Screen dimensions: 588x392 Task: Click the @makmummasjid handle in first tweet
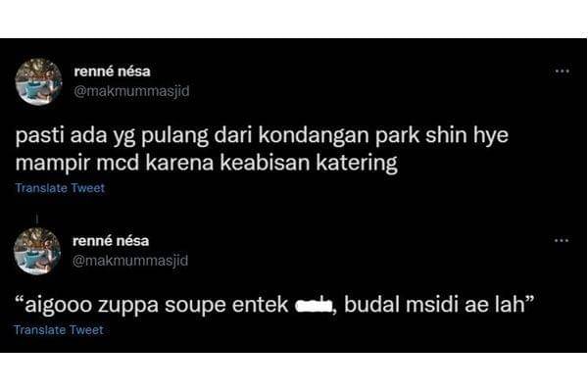131,91
